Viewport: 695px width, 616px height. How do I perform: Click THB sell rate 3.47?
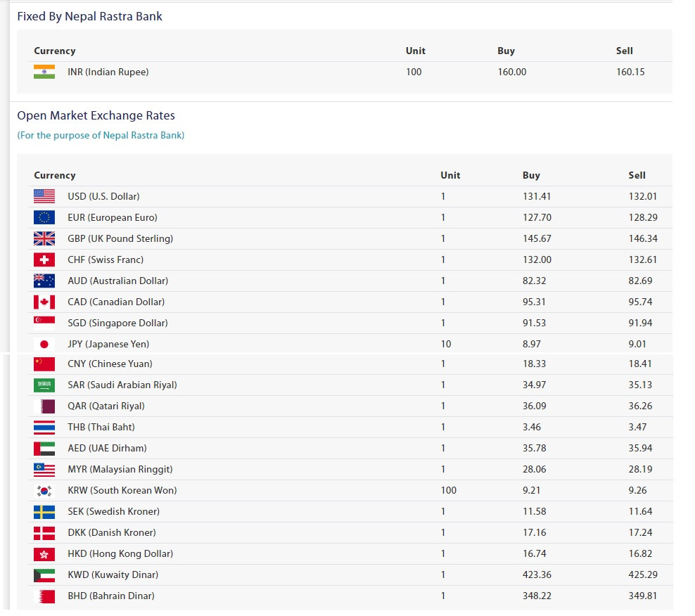(637, 428)
